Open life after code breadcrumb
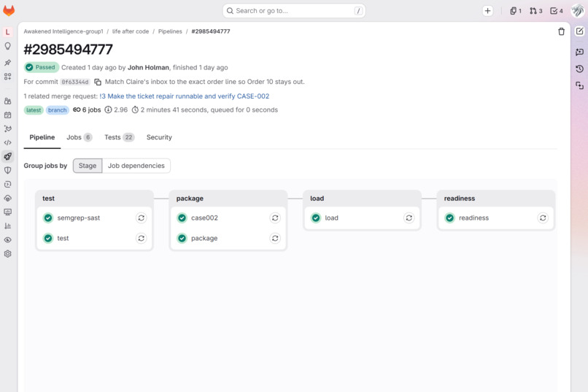The height and width of the screenshot is (392, 588). (x=131, y=31)
